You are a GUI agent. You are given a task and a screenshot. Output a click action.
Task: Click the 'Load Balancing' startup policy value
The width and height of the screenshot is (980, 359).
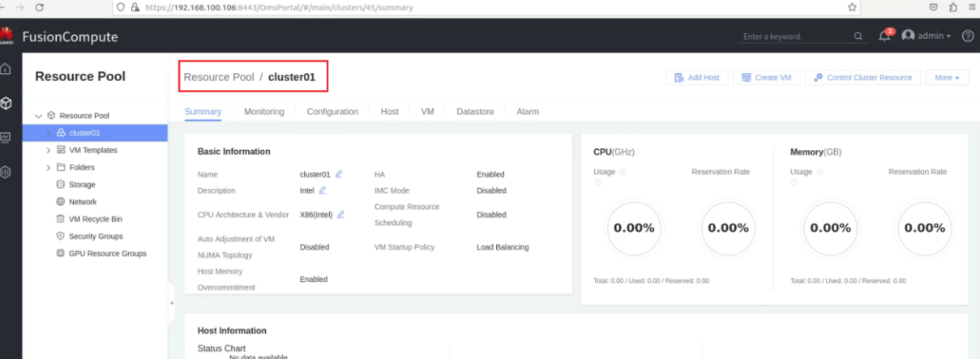tap(503, 247)
